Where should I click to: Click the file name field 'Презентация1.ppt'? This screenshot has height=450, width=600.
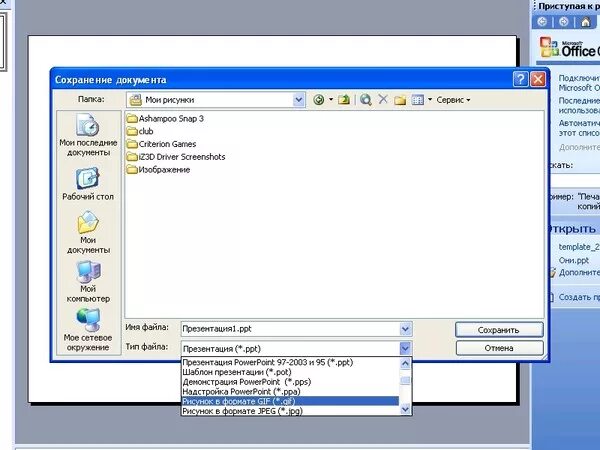[290, 329]
